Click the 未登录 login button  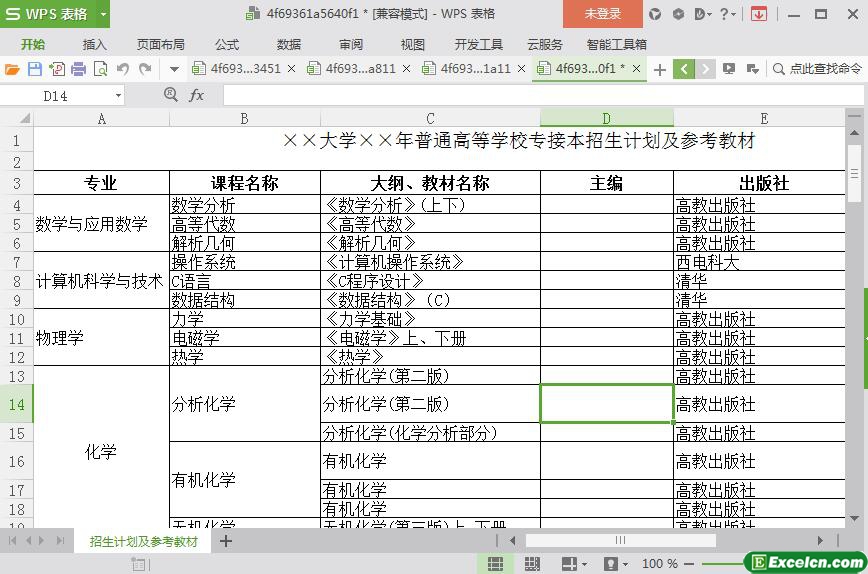603,14
